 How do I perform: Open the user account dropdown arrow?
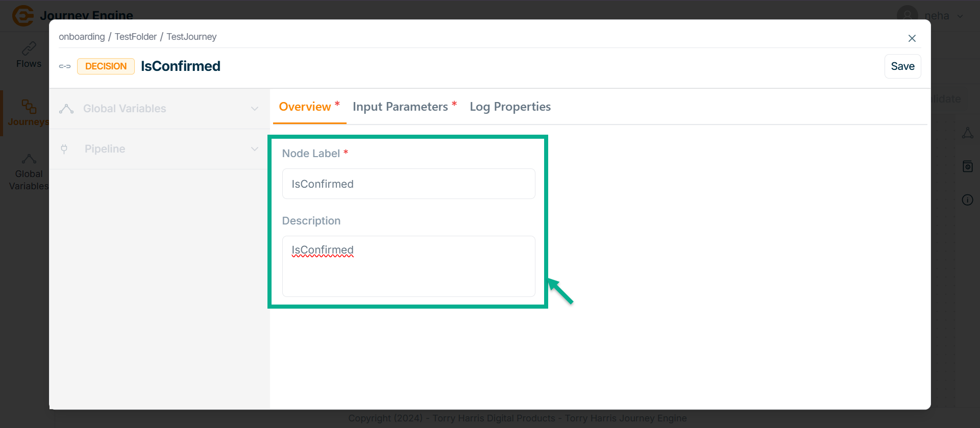[960, 16]
